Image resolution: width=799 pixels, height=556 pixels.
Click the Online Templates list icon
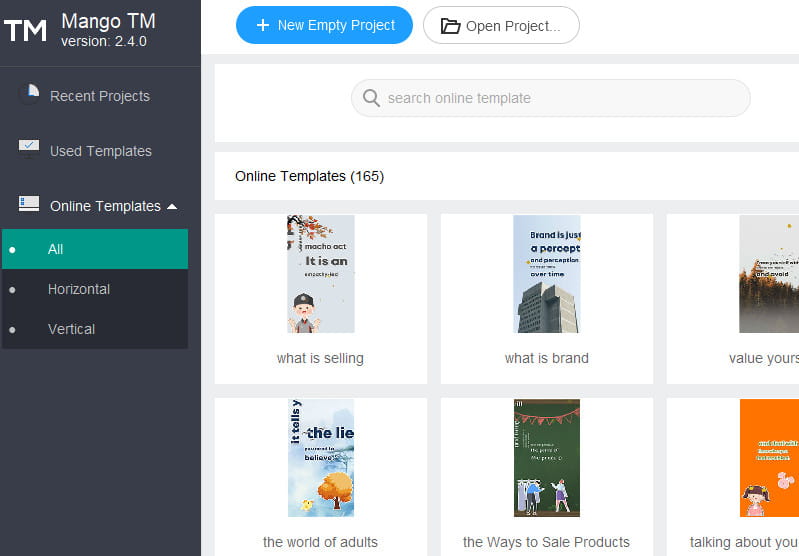point(29,204)
